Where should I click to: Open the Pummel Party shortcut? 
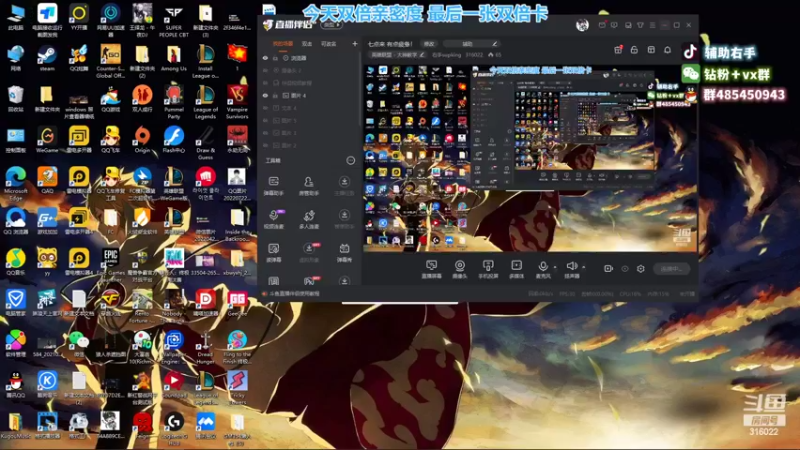pyautogui.click(x=173, y=103)
